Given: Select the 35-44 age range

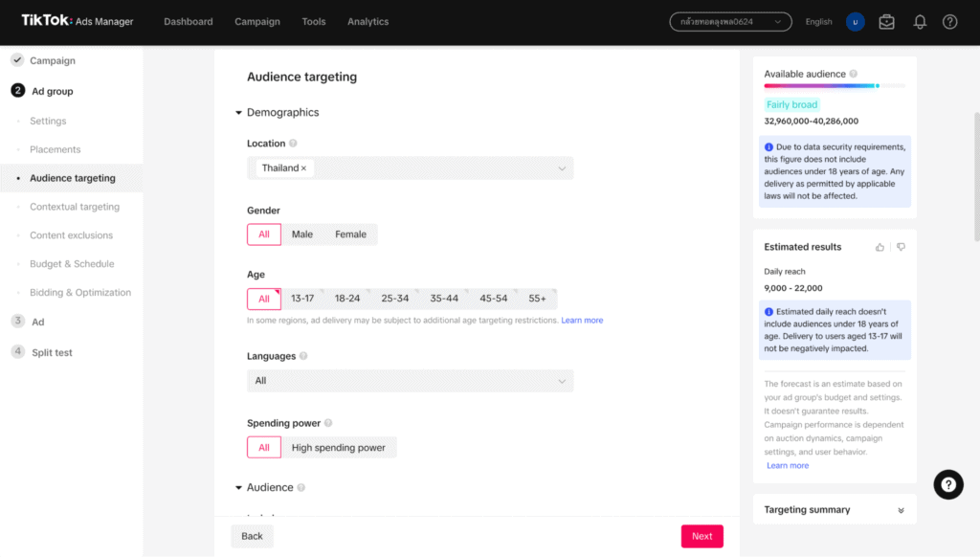Looking at the screenshot, I should 444,299.
